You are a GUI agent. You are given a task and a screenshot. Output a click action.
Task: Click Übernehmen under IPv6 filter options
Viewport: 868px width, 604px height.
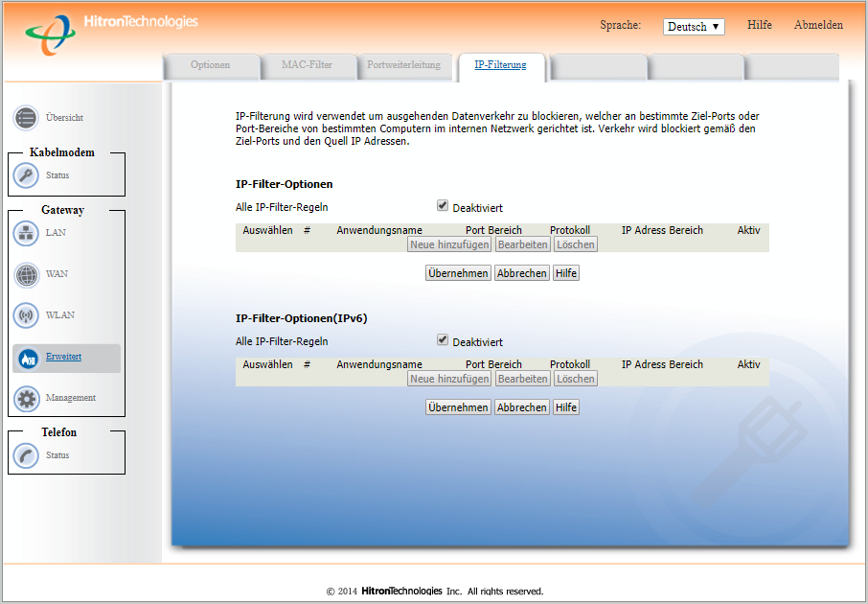click(x=458, y=407)
